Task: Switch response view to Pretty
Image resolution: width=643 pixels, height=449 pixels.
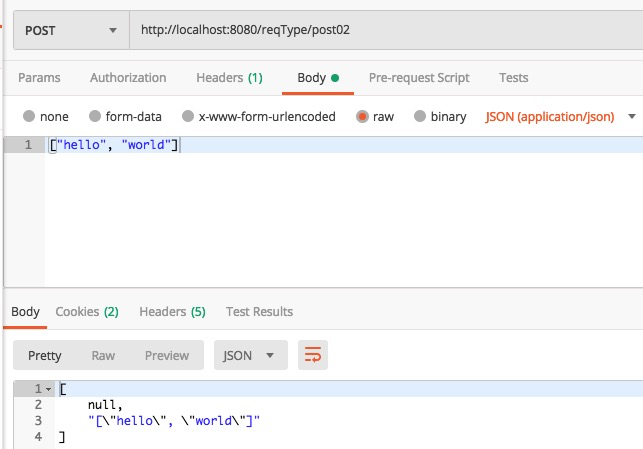Action: [x=44, y=355]
